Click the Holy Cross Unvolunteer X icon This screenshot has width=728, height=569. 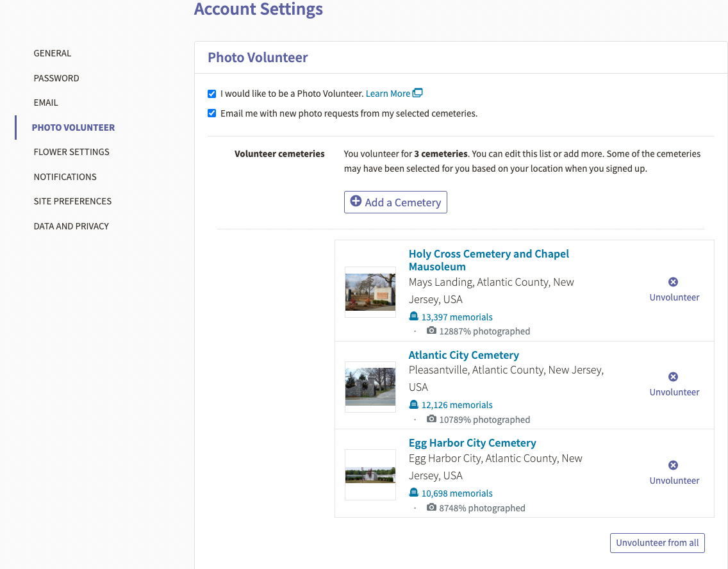pos(673,282)
